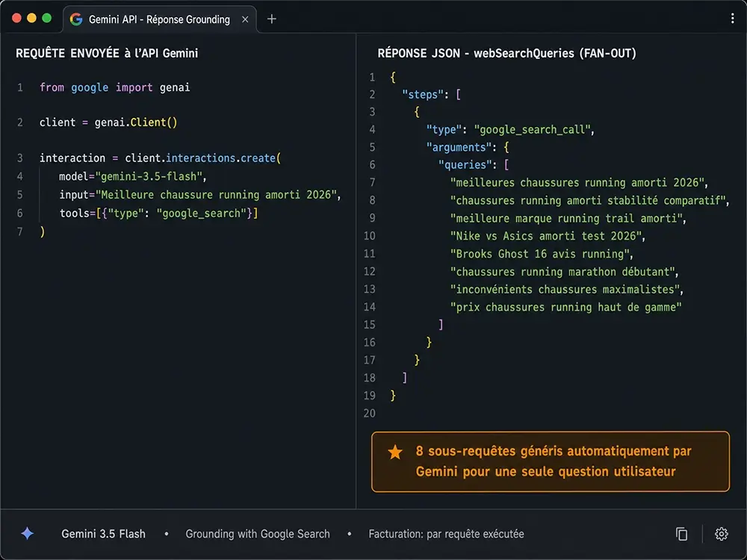The image size is (747, 560).
Task: Click query "Nike vs Asics amorti test 2026"
Action: (548, 236)
